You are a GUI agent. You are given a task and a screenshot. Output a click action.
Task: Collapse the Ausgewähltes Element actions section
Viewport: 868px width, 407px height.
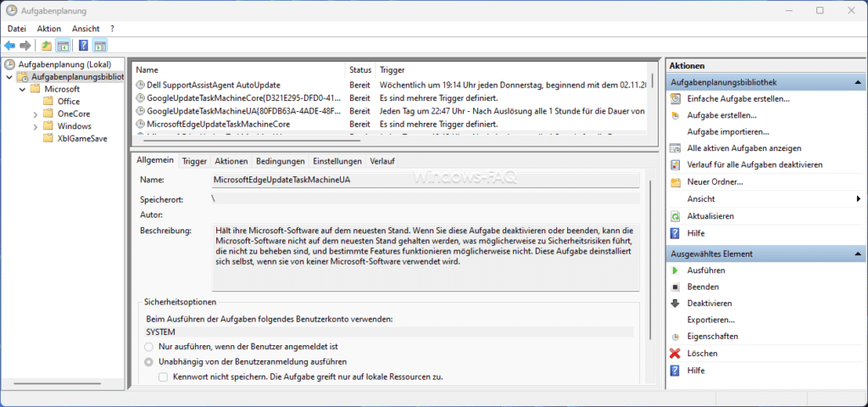858,254
